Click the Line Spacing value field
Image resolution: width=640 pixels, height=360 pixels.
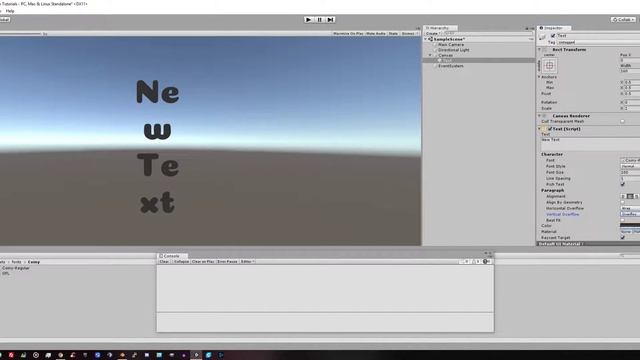click(x=630, y=178)
